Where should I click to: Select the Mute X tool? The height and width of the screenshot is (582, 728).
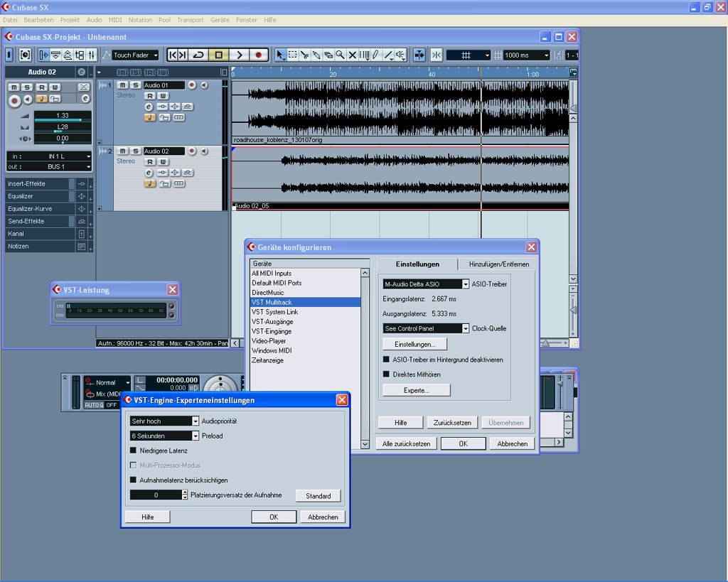point(352,55)
